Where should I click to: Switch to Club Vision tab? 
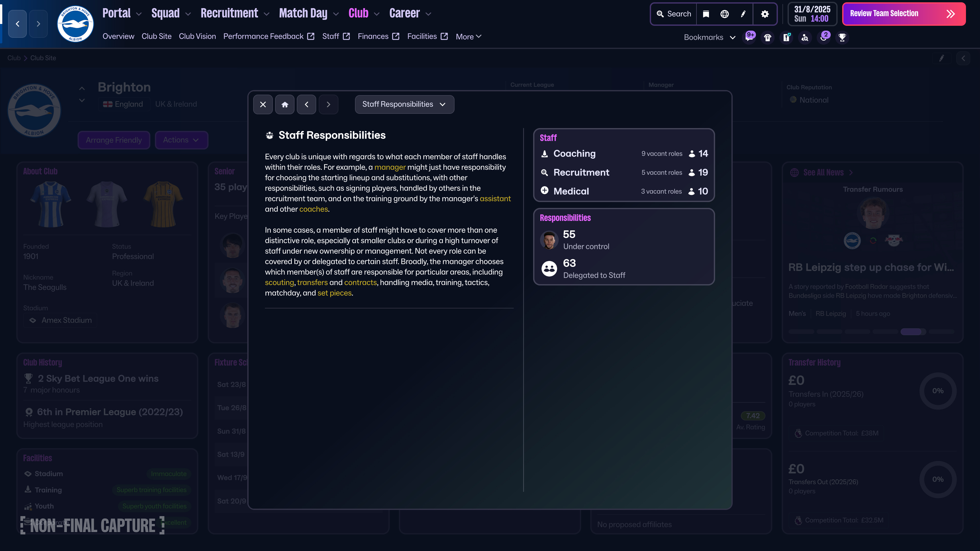(x=197, y=36)
